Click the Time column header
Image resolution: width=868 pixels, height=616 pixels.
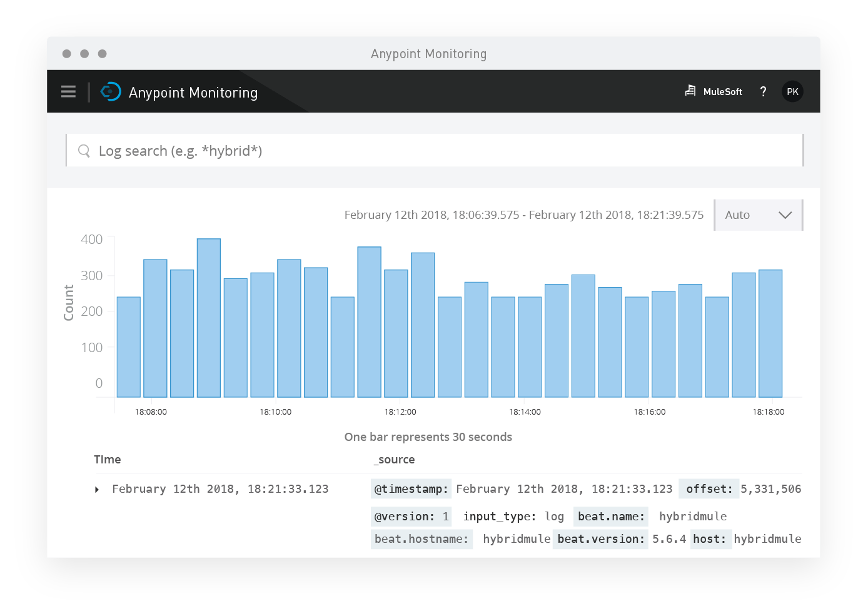point(108,460)
